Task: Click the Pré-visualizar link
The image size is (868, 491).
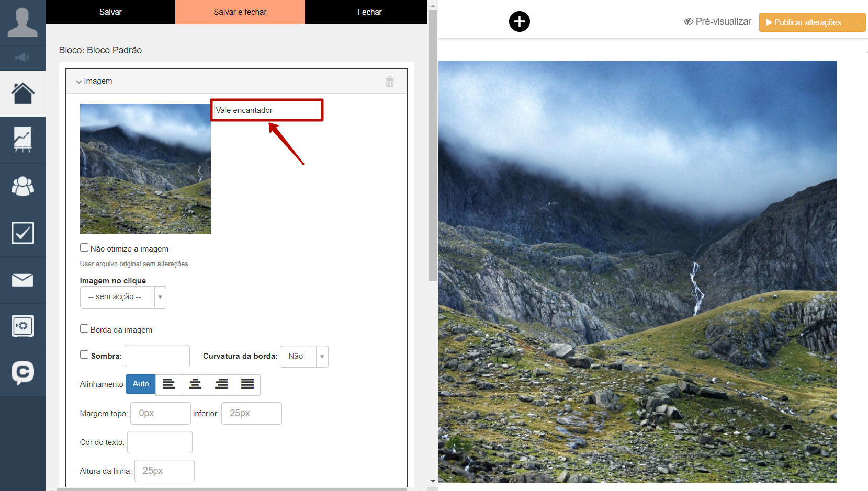Action: point(718,21)
